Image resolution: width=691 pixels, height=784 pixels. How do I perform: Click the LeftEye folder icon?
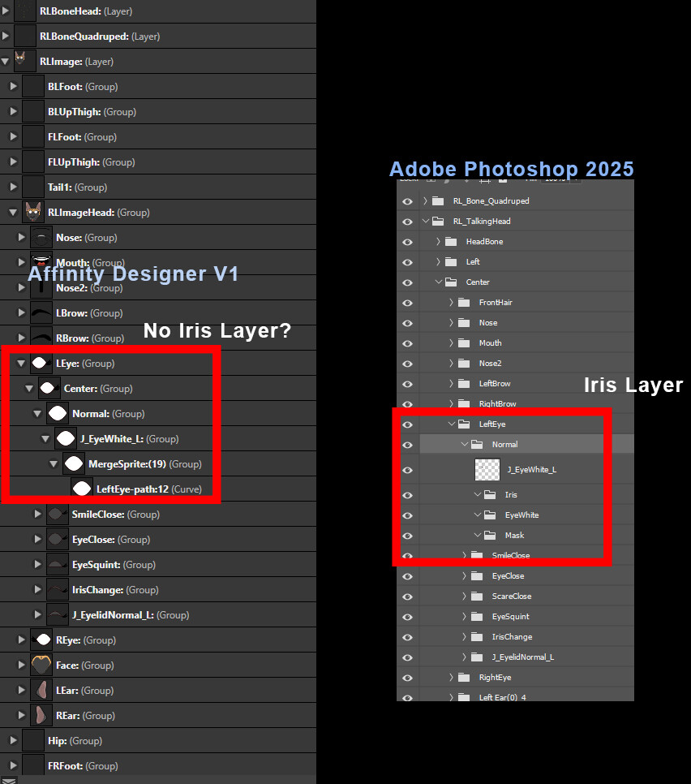click(x=464, y=424)
